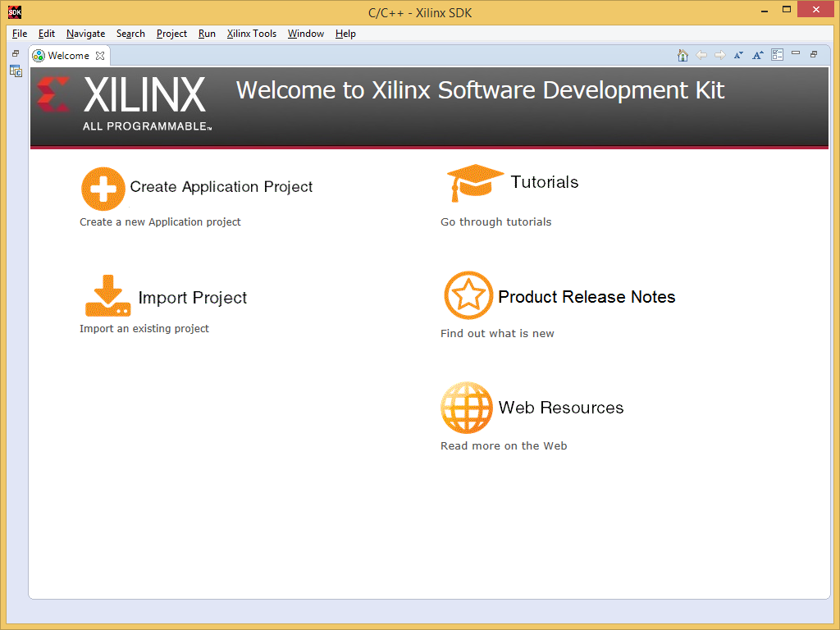Open the Search menu
Screen dimensions: 840x630
coord(130,33)
